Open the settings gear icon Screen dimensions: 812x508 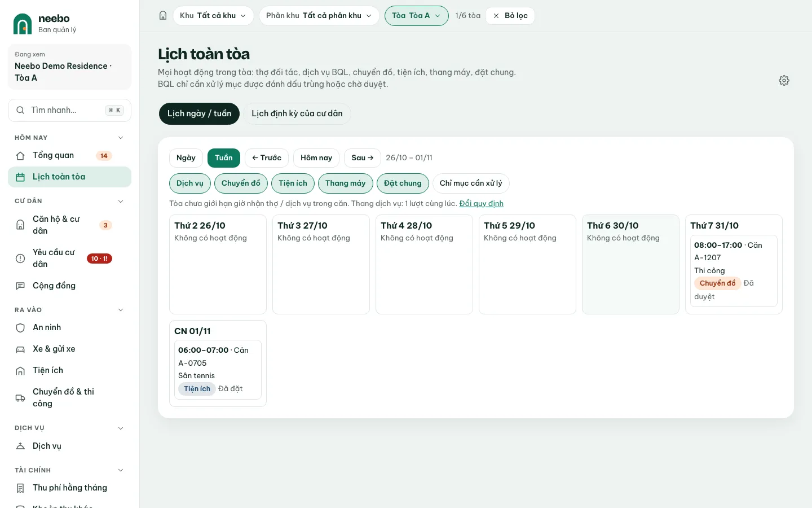[784, 80]
